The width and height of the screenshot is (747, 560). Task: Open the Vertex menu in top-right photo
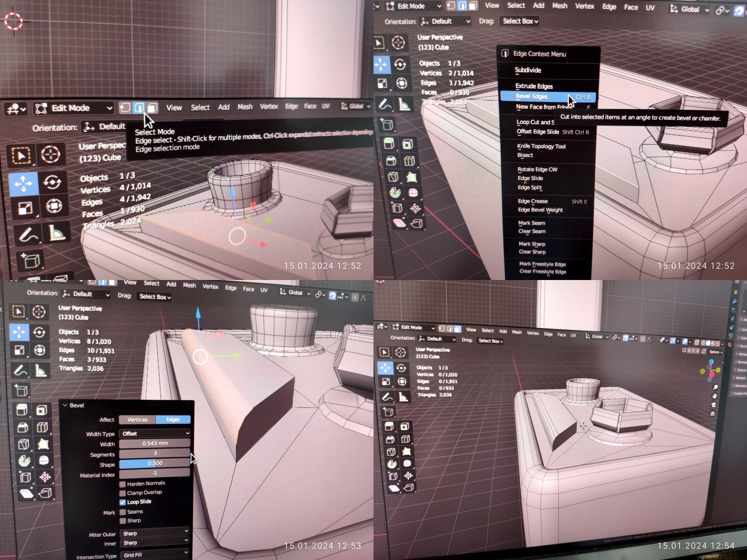tap(585, 6)
